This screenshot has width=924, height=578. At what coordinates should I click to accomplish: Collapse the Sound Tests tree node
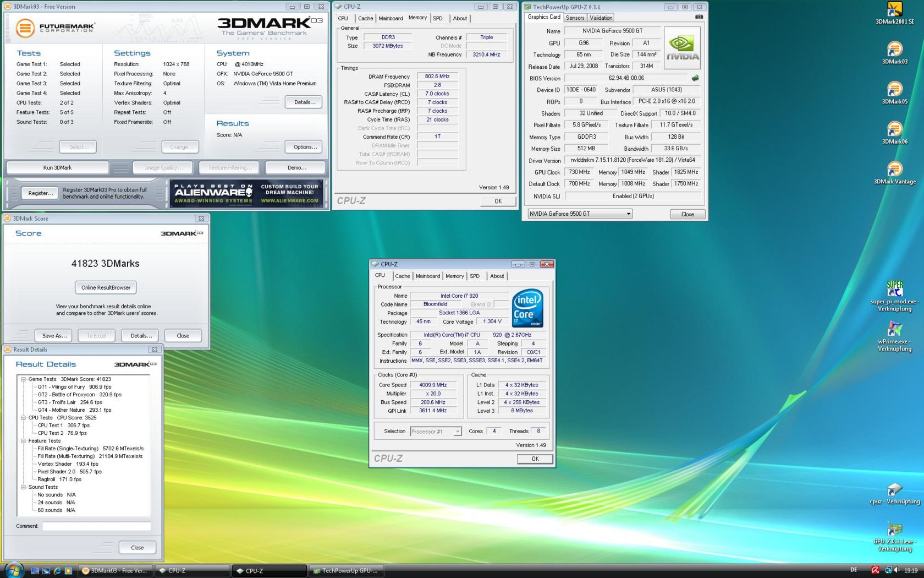24,487
